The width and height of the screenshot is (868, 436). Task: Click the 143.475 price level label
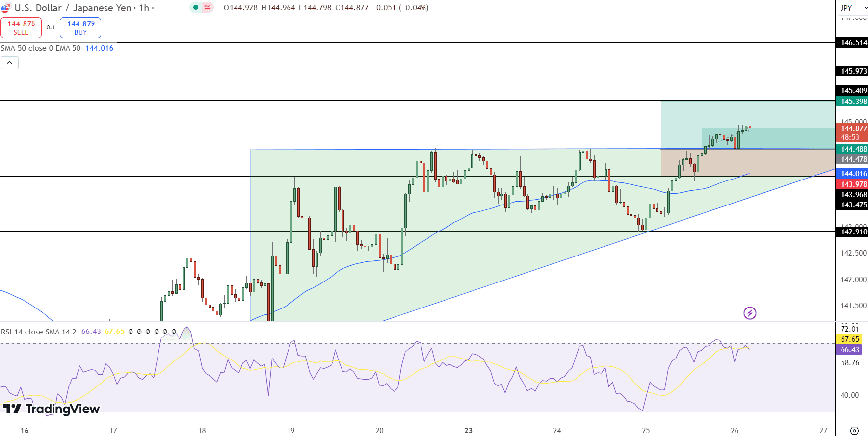click(852, 205)
